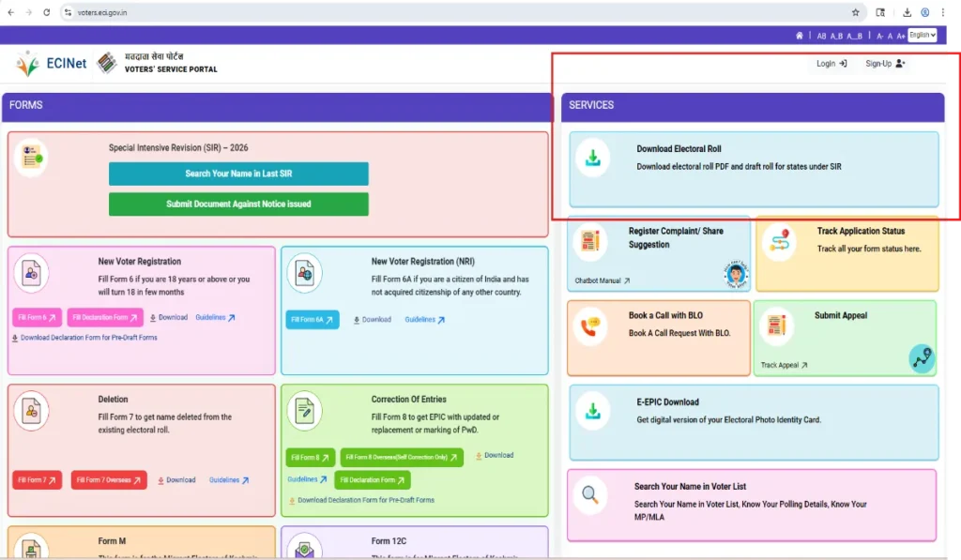Image resolution: width=961 pixels, height=560 pixels.
Task: Click the home icon in top bar
Action: pos(799,36)
